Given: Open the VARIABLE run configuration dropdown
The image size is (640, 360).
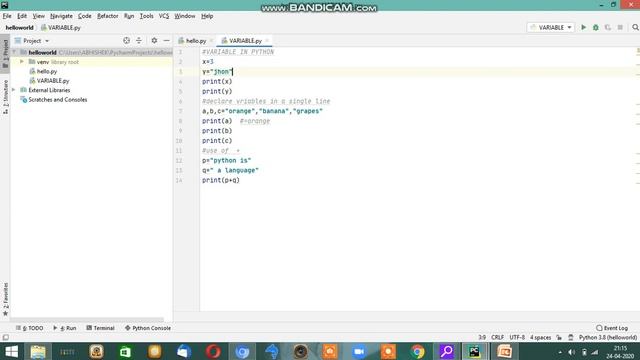Looking at the screenshot, I should click(551, 27).
